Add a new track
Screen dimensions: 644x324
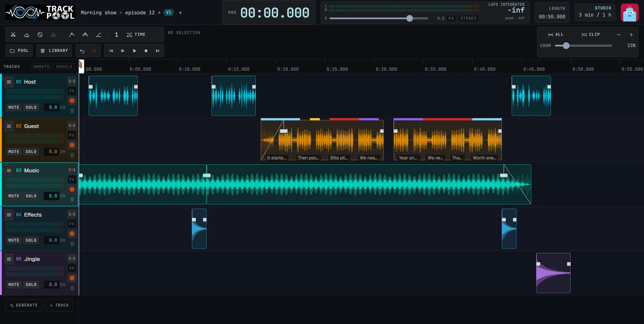coord(59,305)
